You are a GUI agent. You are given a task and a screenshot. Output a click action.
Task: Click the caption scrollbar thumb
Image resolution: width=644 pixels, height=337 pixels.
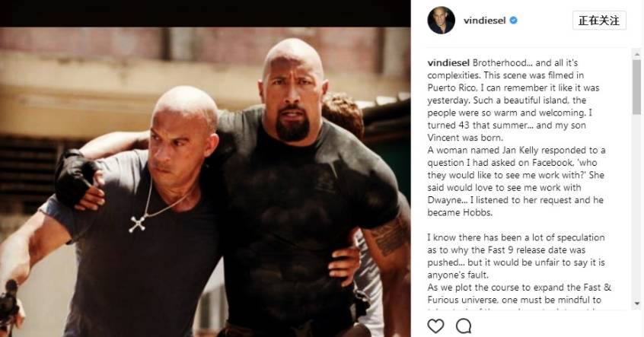coord(637,87)
